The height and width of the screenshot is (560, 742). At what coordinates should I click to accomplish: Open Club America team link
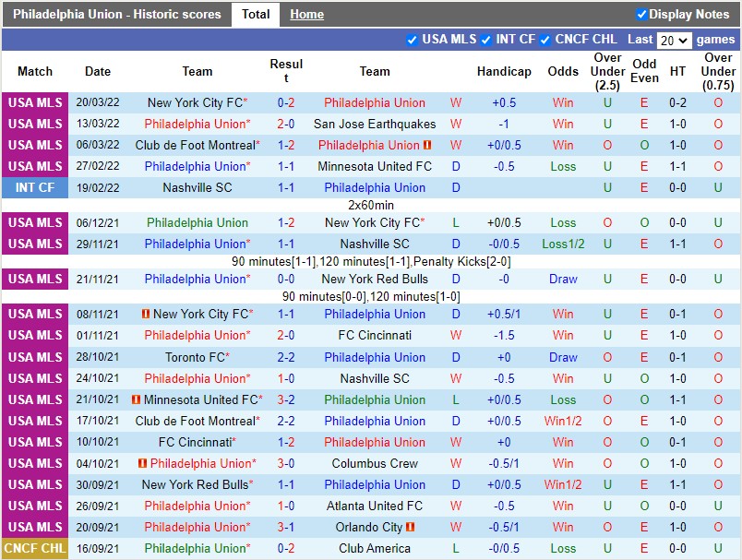coord(375,548)
